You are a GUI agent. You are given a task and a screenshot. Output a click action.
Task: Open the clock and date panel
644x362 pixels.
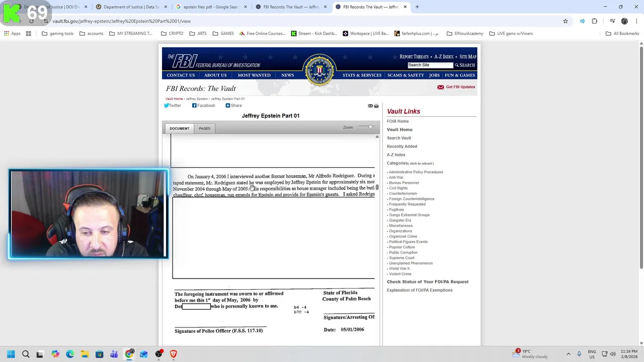tap(629, 354)
